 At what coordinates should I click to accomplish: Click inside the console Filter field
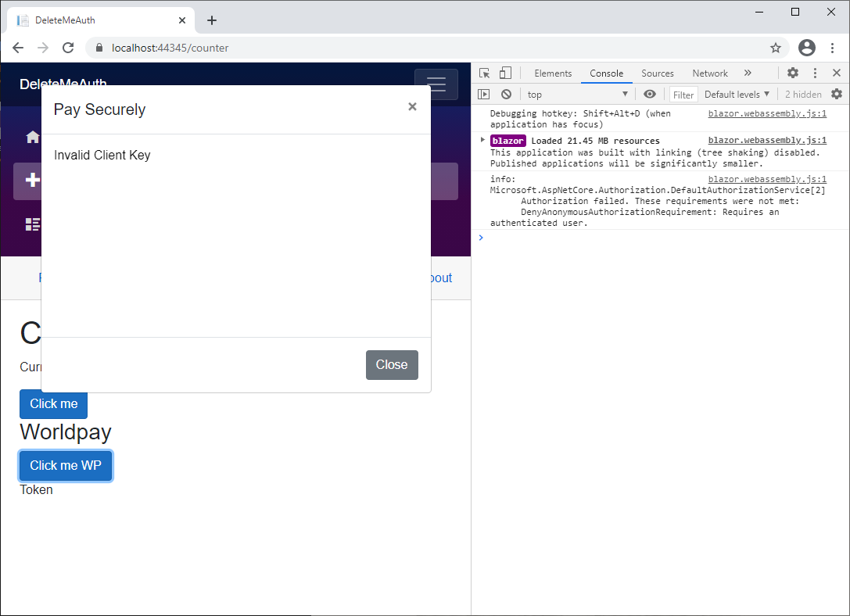tap(683, 94)
